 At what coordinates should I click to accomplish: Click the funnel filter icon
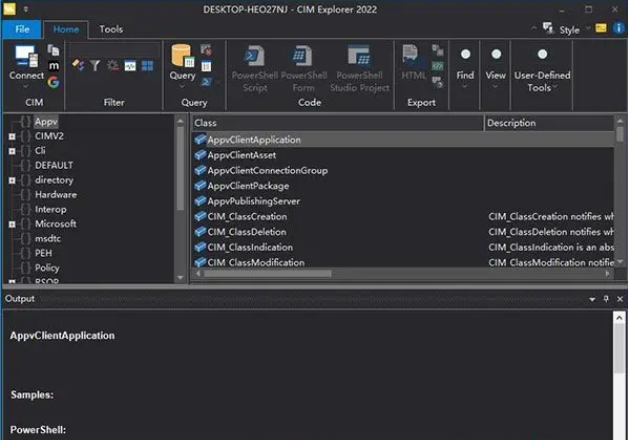point(95,65)
